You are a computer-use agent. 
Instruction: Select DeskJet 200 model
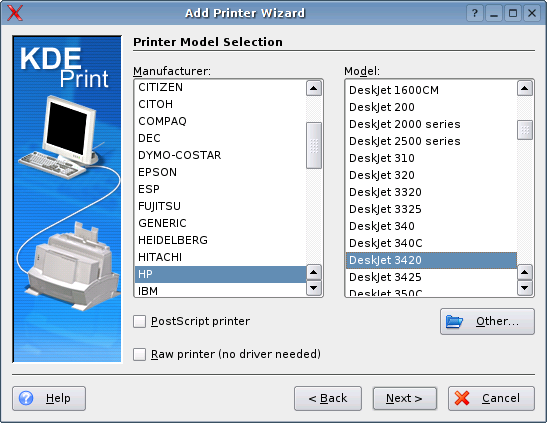click(431, 107)
